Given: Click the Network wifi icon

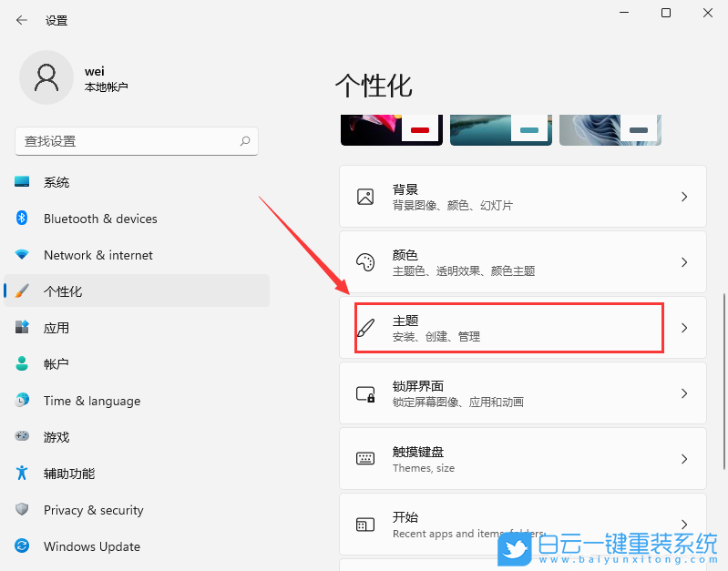Looking at the screenshot, I should coord(22,254).
